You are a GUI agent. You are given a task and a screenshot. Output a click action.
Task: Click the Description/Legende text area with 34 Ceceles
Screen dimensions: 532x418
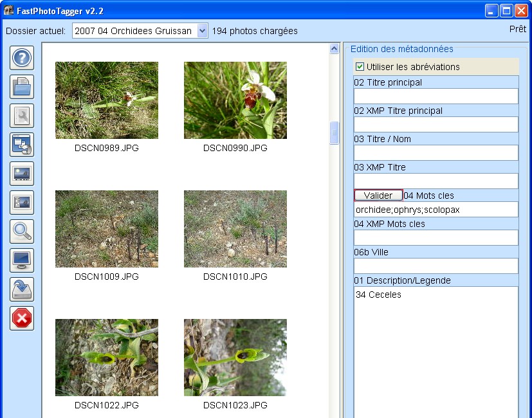[x=436, y=352]
